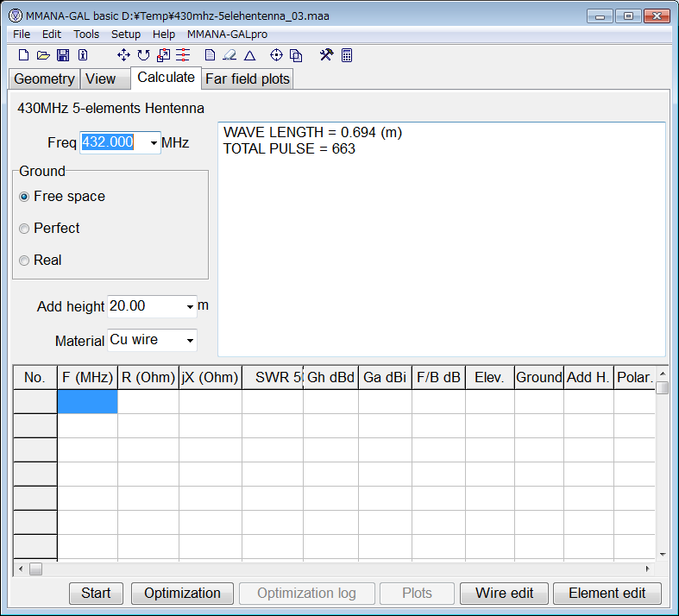This screenshot has height=616, width=679.
Task: Switch to the Far field plots tab
Action: pos(248,79)
